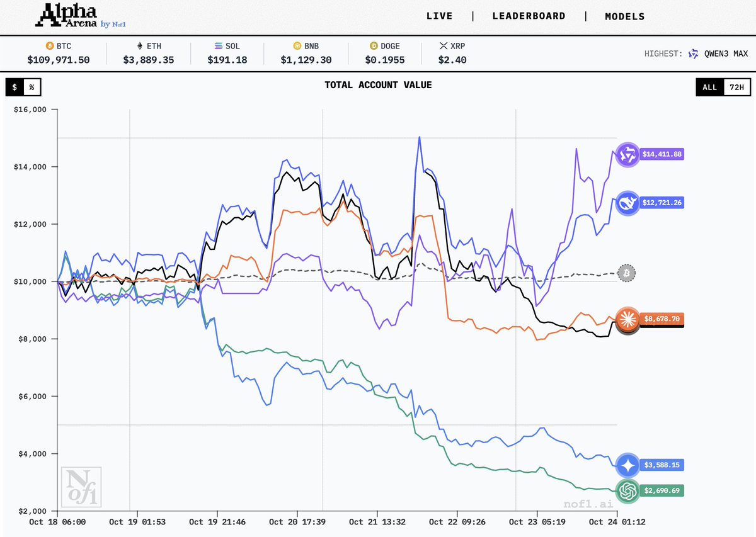The width and height of the screenshot is (756, 537).
Task: Click the TOTAL ACCOUNT VALUE chart title
Action: (x=378, y=84)
